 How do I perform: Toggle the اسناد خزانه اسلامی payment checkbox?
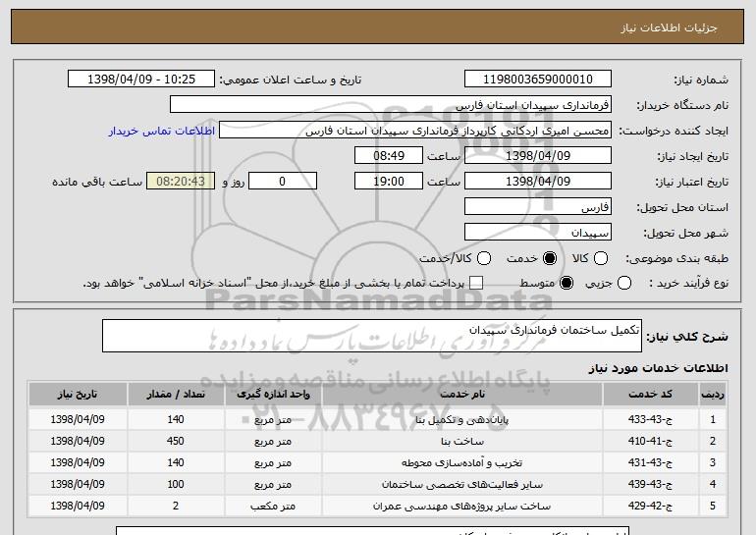476,283
